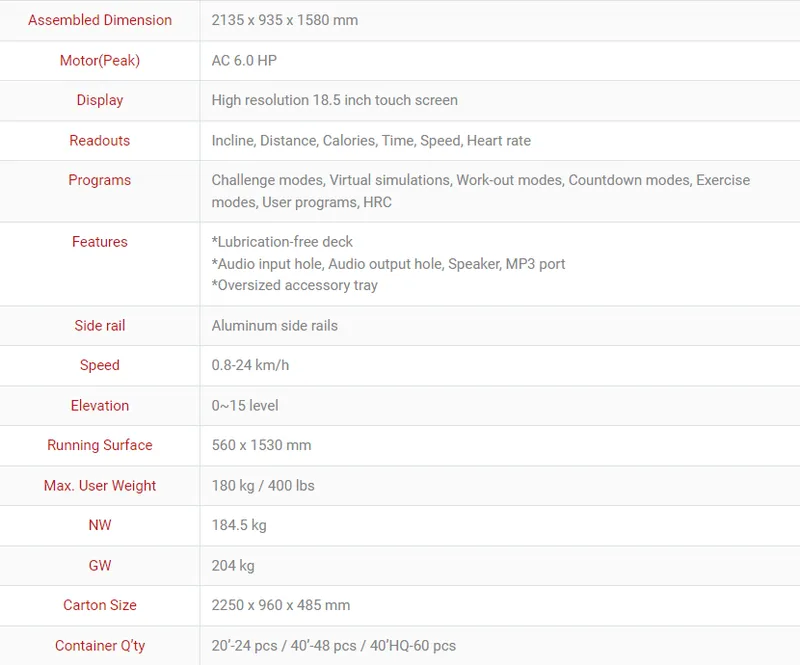Select the '0~15 level' value
The width and height of the screenshot is (800, 665).
245,405
